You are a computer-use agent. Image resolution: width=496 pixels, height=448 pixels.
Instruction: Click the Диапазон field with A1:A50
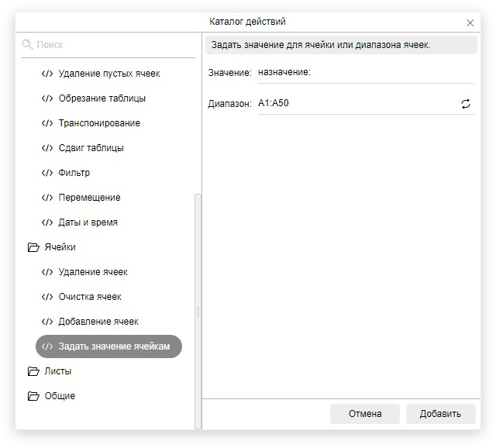(356, 104)
